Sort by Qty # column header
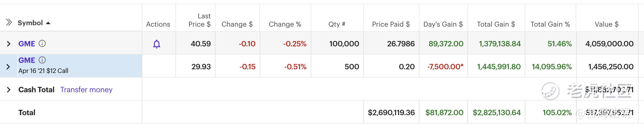This screenshot has width=644, height=128. [337, 24]
